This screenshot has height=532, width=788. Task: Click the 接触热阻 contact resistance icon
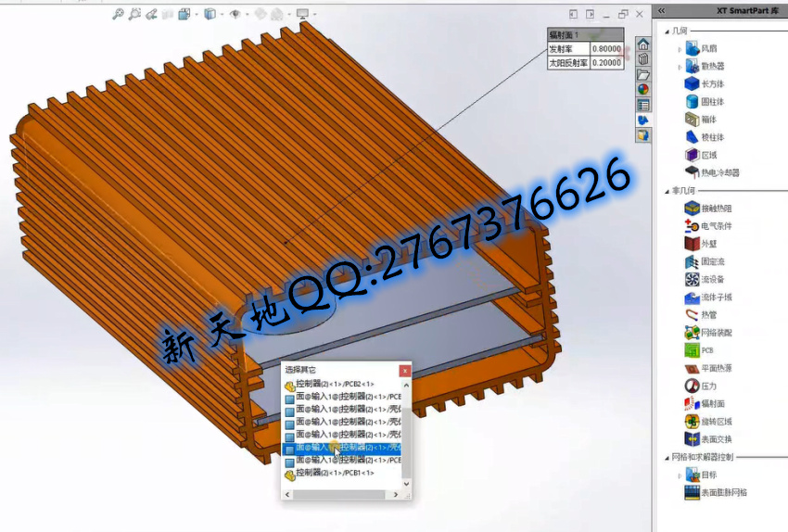pyautogui.click(x=692, y=209)
